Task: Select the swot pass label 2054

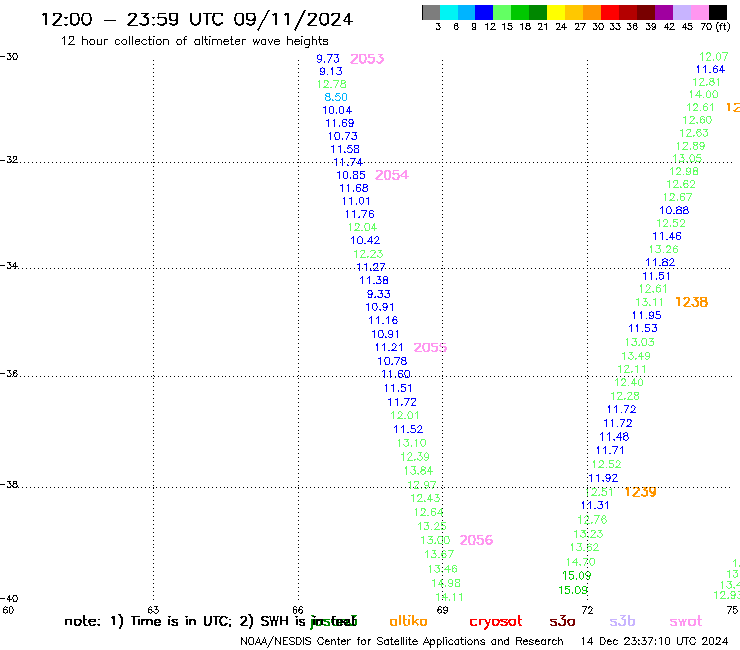Action: click(x=392, y=175)
